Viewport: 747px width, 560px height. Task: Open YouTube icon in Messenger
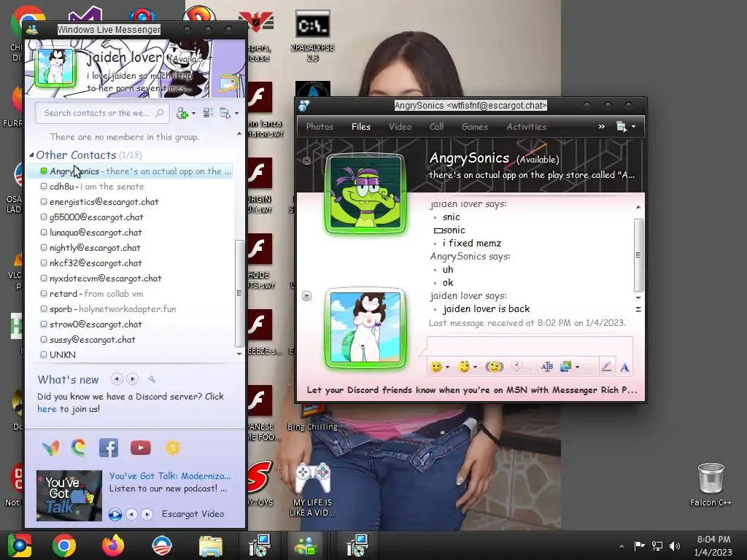pyautogui.click(x=141, y=448)
